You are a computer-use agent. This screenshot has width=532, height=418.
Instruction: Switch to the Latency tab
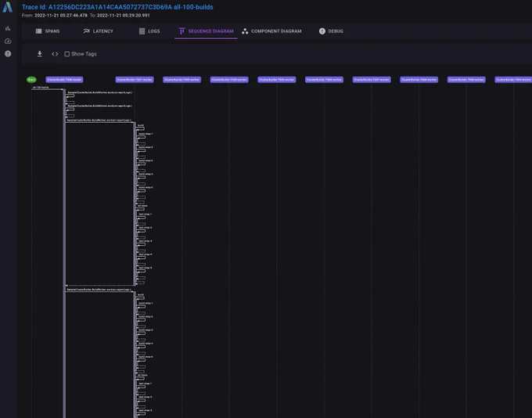99,31
